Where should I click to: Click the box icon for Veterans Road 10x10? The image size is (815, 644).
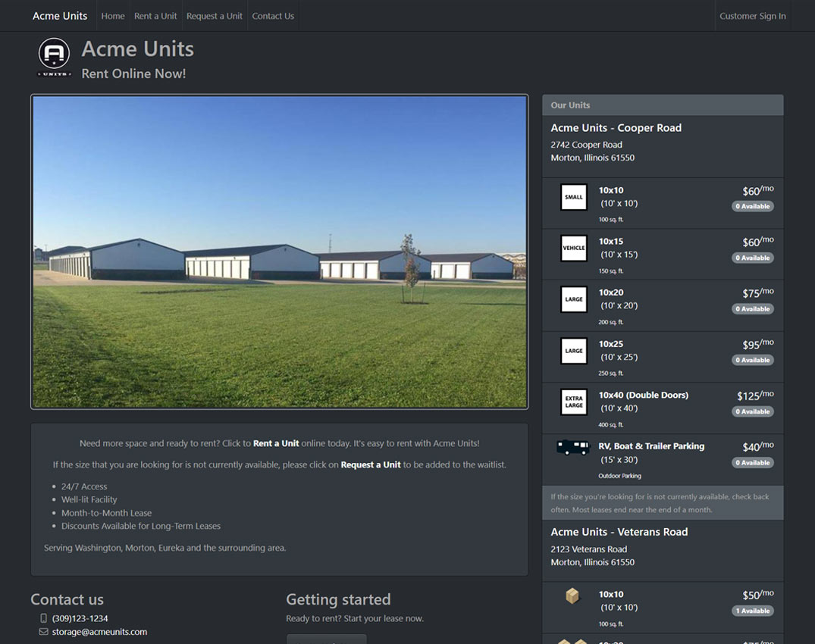tap(572, 596)
